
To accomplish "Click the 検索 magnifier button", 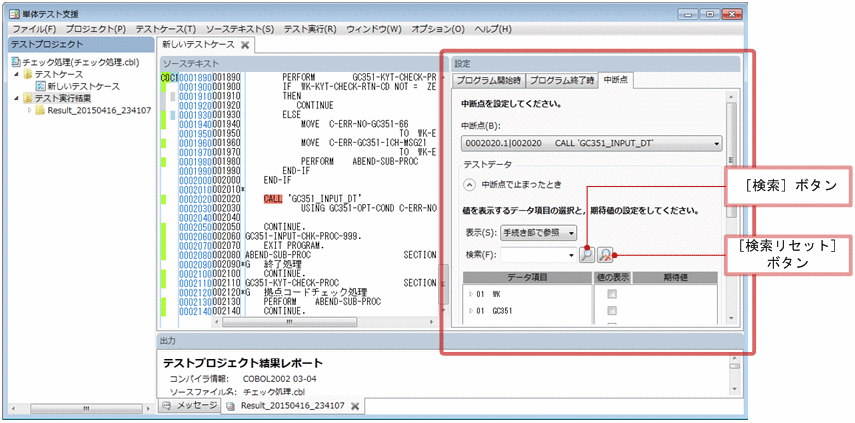I will (x=586, y=255).
